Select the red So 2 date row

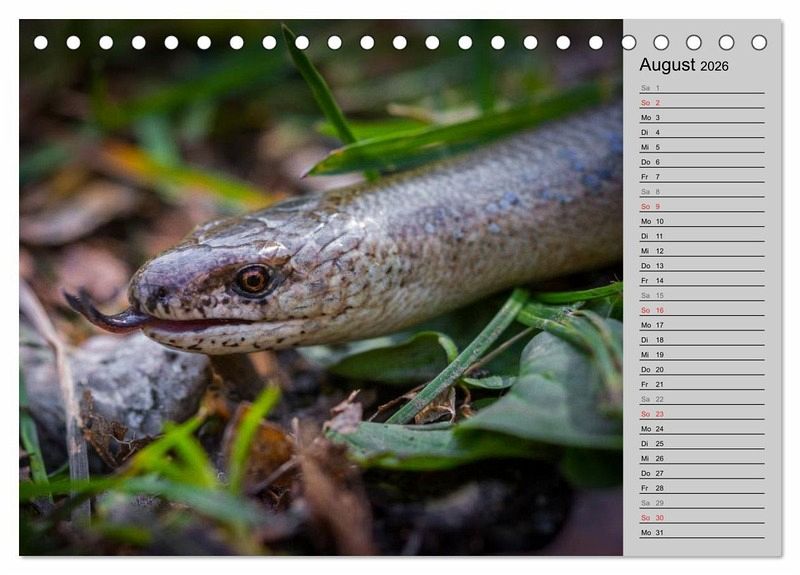click(x=701, y=103)
